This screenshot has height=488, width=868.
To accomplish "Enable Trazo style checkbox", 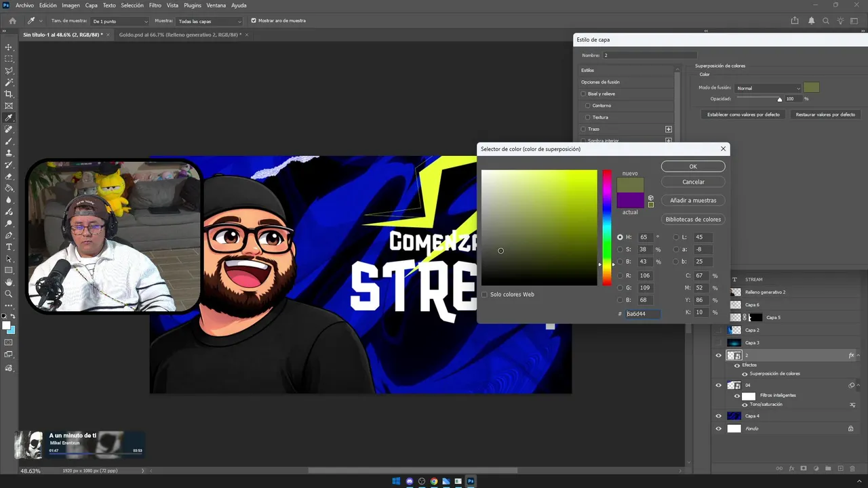I will point(583,129).
